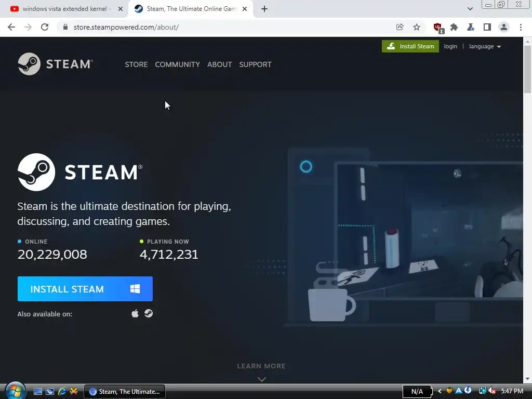The image size is (532, 399).
Task: Click the YouTube favicon on first tab
Action: (x=14, y=9)
